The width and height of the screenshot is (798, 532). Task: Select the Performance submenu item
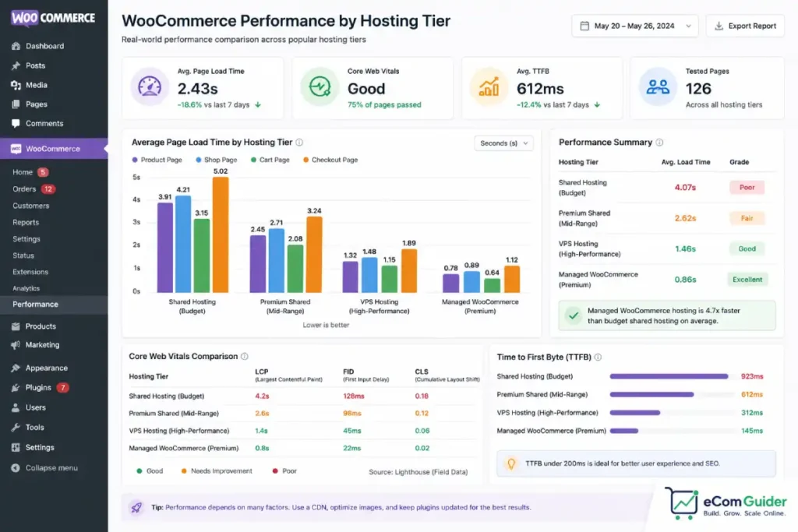tap(54, 304)
